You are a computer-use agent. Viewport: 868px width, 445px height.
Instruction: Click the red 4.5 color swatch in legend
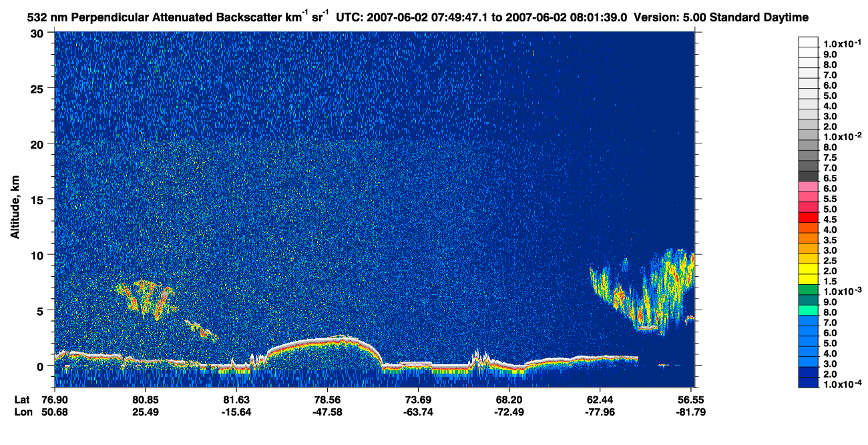(x=809, y=219)
